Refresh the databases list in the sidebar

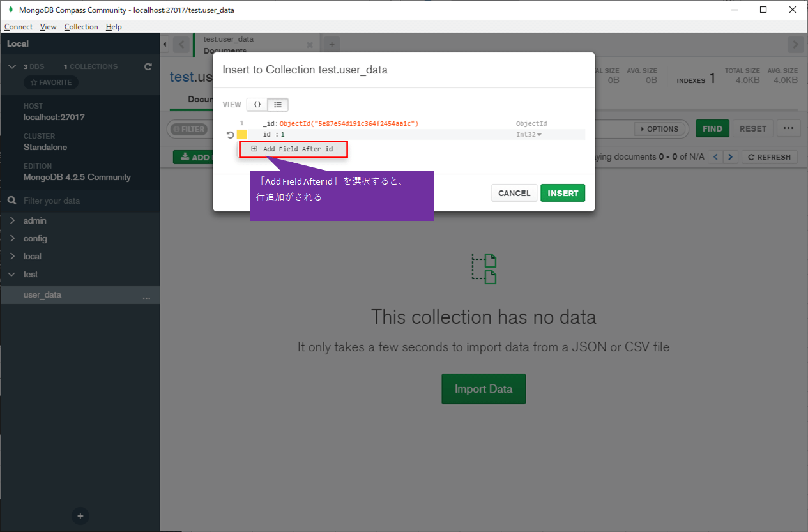point(148,66)
